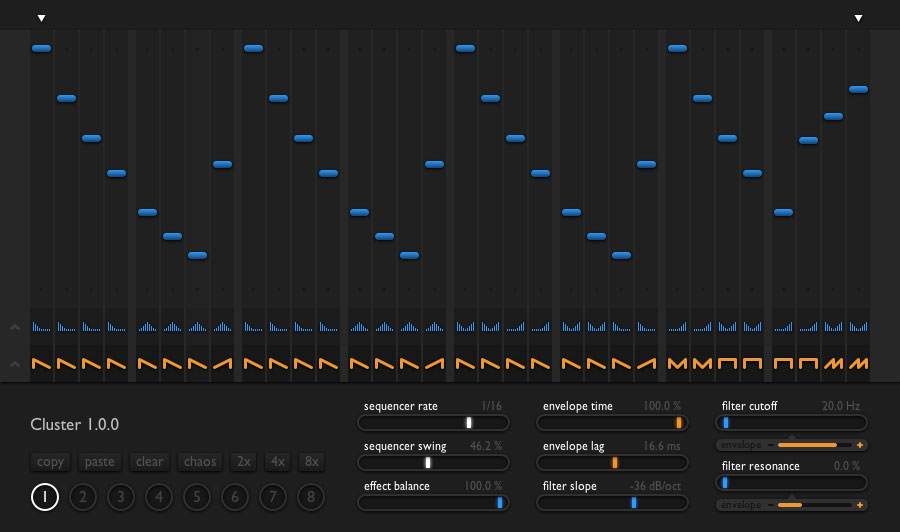Viewport: 900px width, 532px height.
Task: Click the ramp-up envelope shape of step 8
Action: coord(223,363)
